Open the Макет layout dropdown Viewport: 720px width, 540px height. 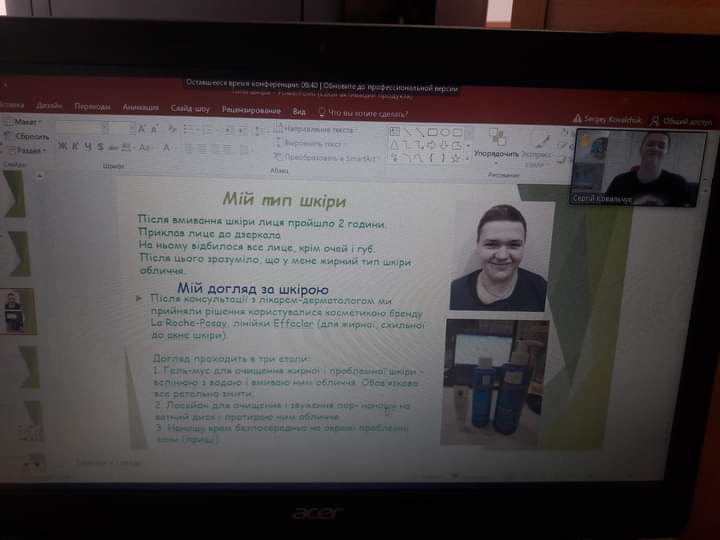27,121
